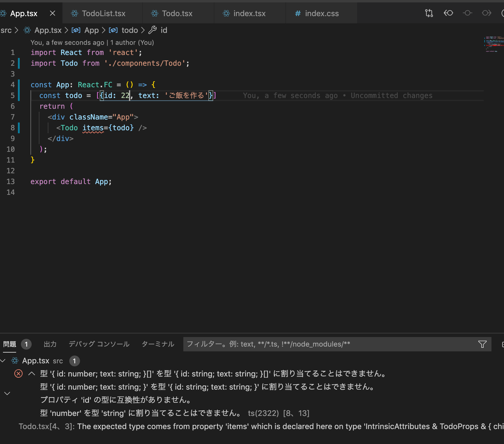Screen dimensions: 504x444
Task: Click the 'return (' statement on line 6
Action: coord(56,106)
